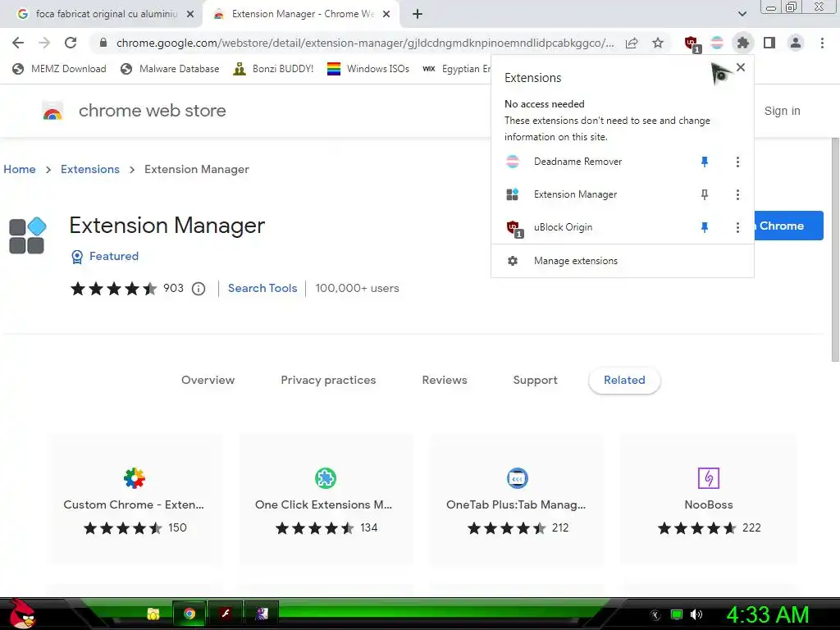
Task: Open the MEMZ Download bookmark
Action: coord(59,69)
